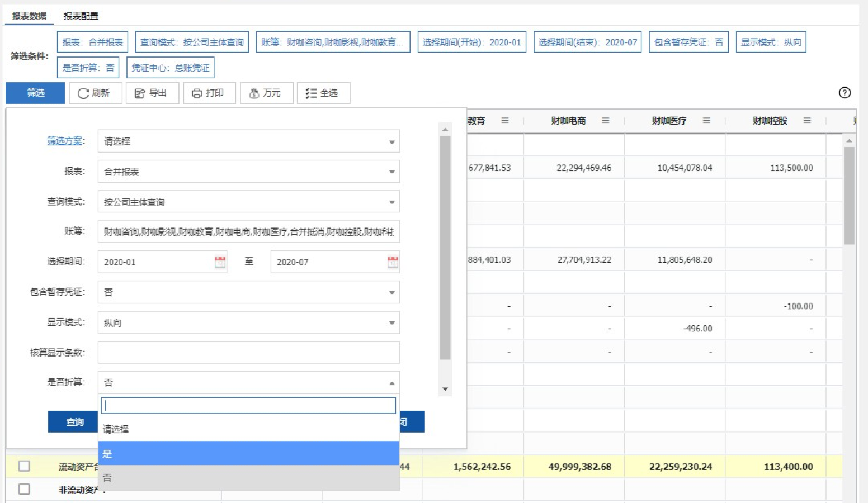Click the 打印 print button
This screenshot has width=868, height=503.
(209, 93)
